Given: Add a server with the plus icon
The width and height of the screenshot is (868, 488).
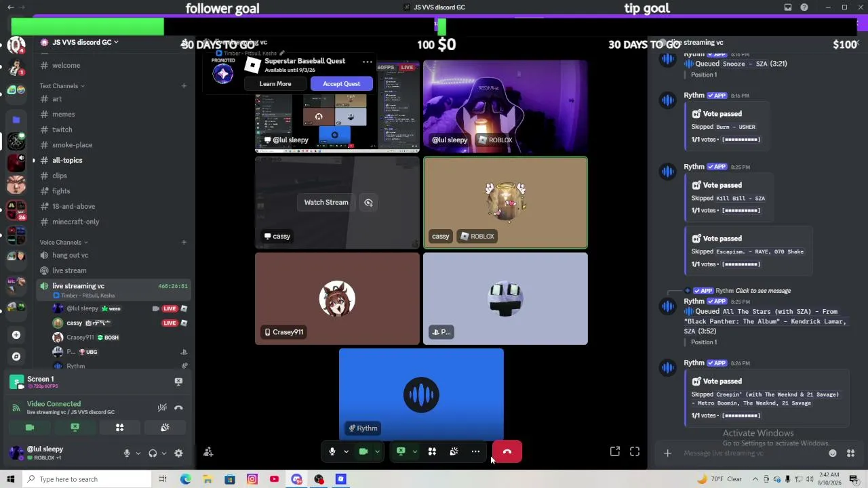Looking at the screenshot, I should click(x=16, y=335).
